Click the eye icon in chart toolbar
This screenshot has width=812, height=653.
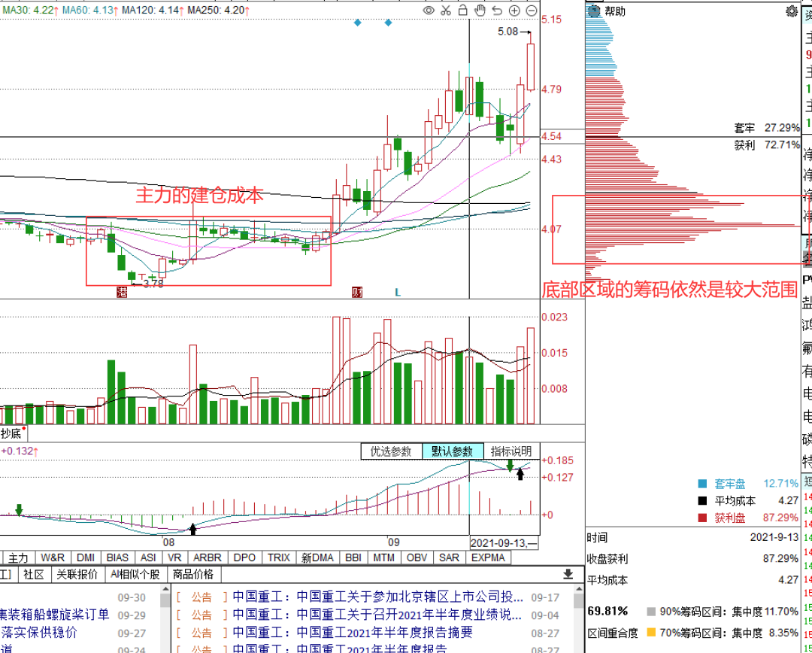click(429, 11)
